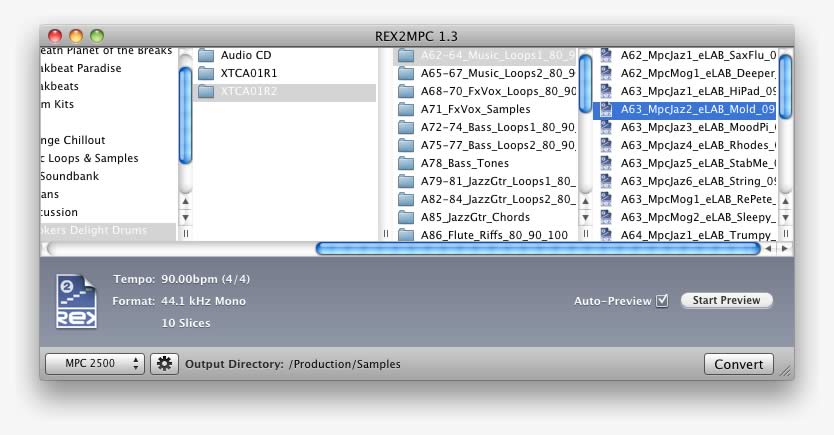
Task: Click REX file icon for A63_MpcMog1_eLAB_RePete
Action: [x=606, y=199]
